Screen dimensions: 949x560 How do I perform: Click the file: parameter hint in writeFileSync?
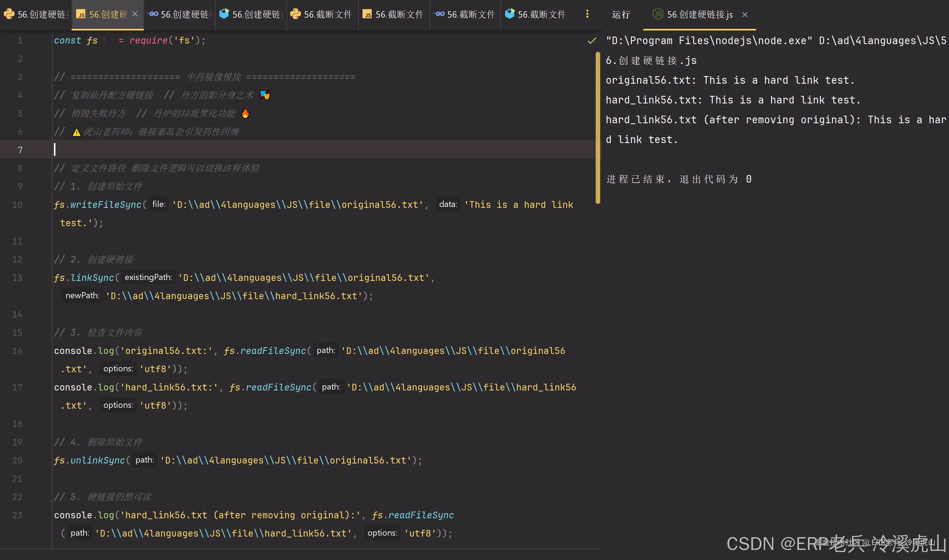pyautogui.click(x=159, y=205)
